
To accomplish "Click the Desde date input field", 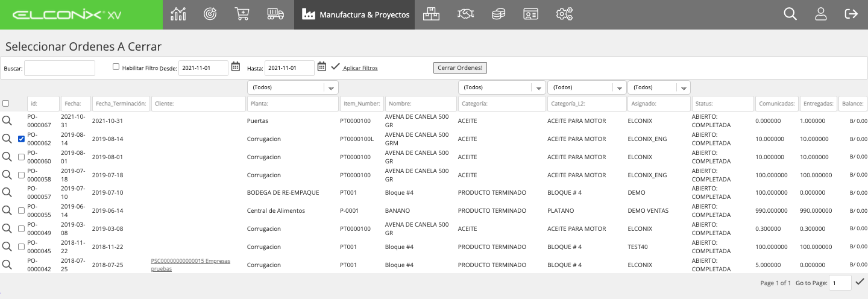I will click(204, 68).
